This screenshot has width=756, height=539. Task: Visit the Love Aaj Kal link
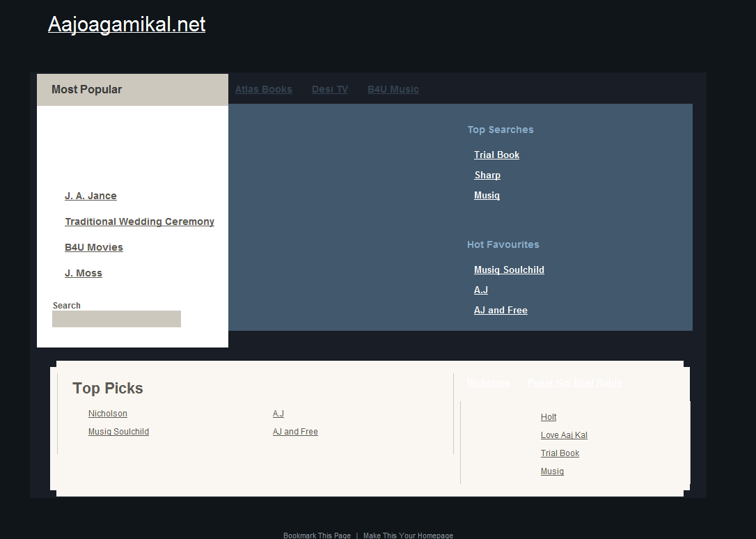tap(564, 435)
